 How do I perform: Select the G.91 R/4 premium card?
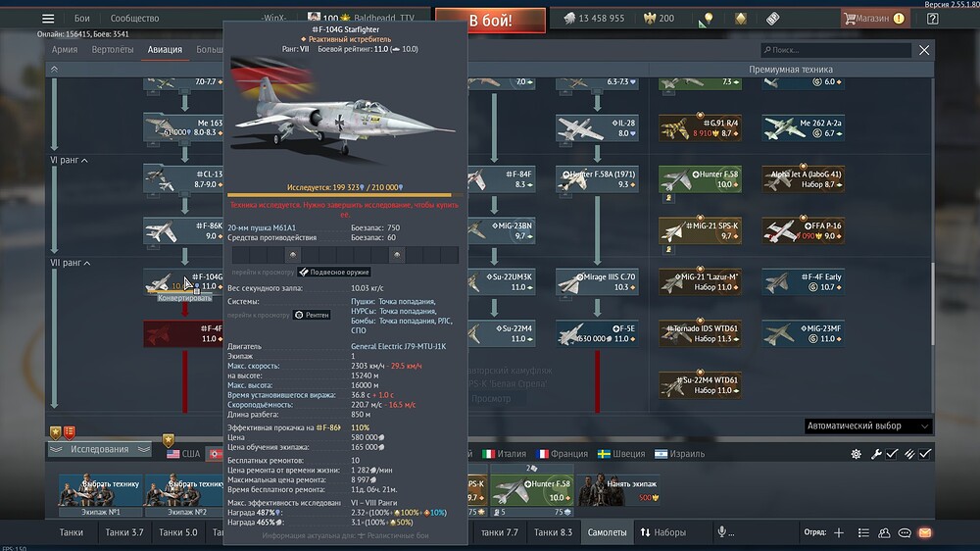[x=700, y=127]
